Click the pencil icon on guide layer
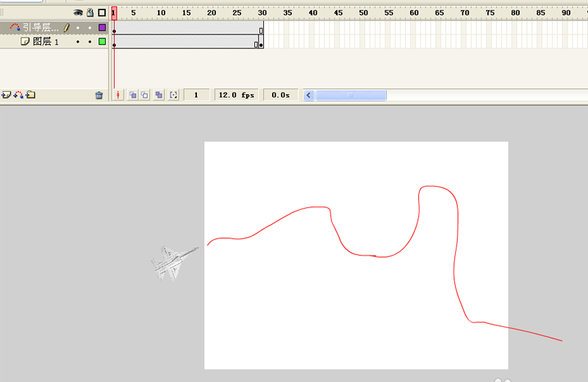Viewport: 588px width, 382px height. tap(67, 27)
